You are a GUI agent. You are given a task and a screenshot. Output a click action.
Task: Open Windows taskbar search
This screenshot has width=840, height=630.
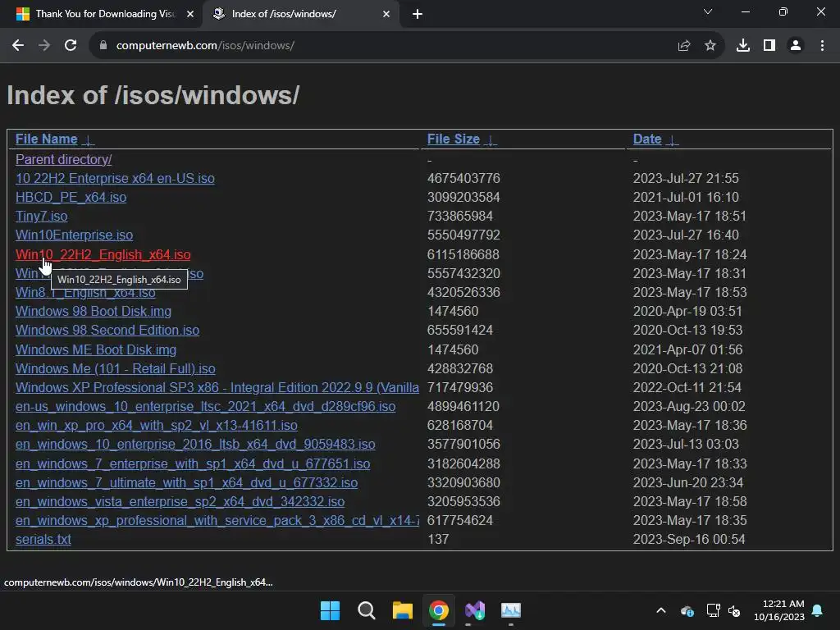tap(367, 610)
